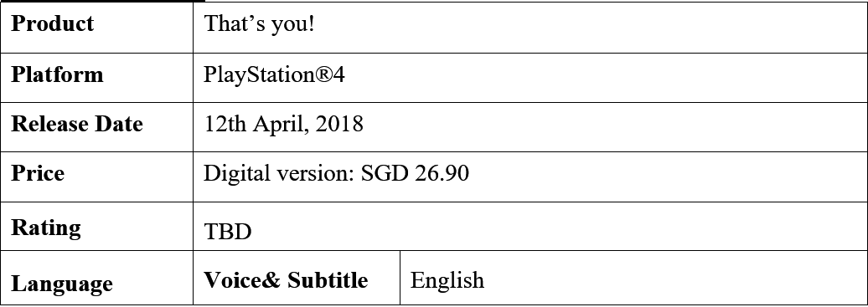Click the word Voice& in language row

(x=243, y=280)
